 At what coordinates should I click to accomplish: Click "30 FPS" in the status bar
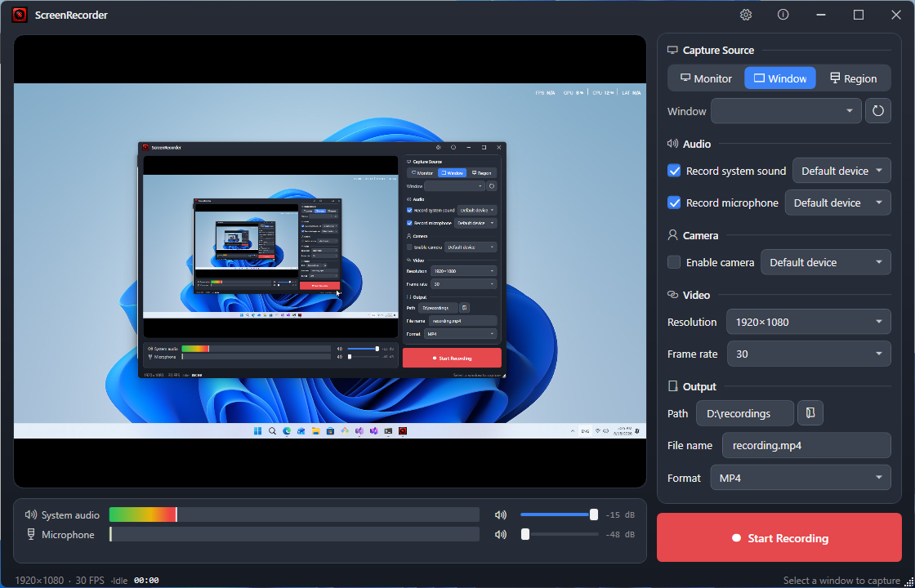click(x=90, y=581)
